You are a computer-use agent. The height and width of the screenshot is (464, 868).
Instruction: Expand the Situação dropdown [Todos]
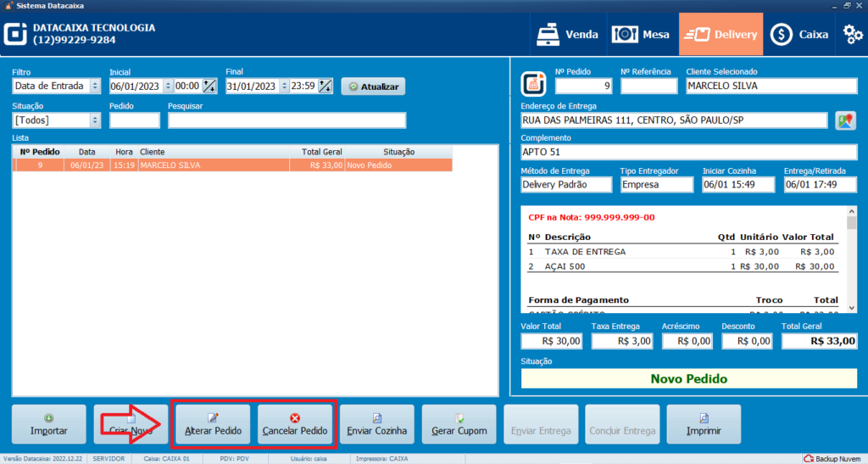56,120
